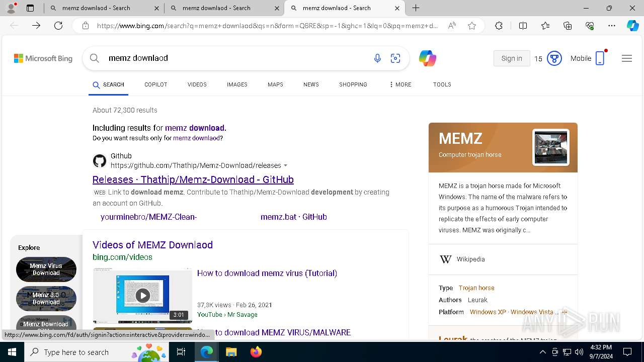Open the TOOLS search filter
Screen dimensions: 644x362
442,84
